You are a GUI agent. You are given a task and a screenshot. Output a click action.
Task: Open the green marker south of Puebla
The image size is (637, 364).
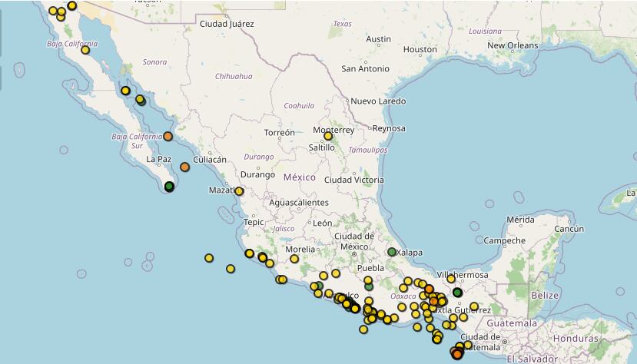pos(369,286)
